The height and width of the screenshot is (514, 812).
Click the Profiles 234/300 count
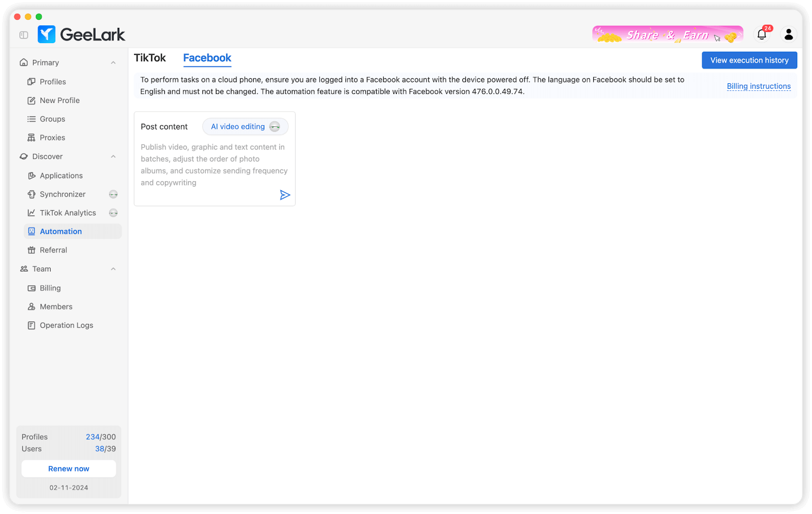pyautogui.click(x=100, y=437)
